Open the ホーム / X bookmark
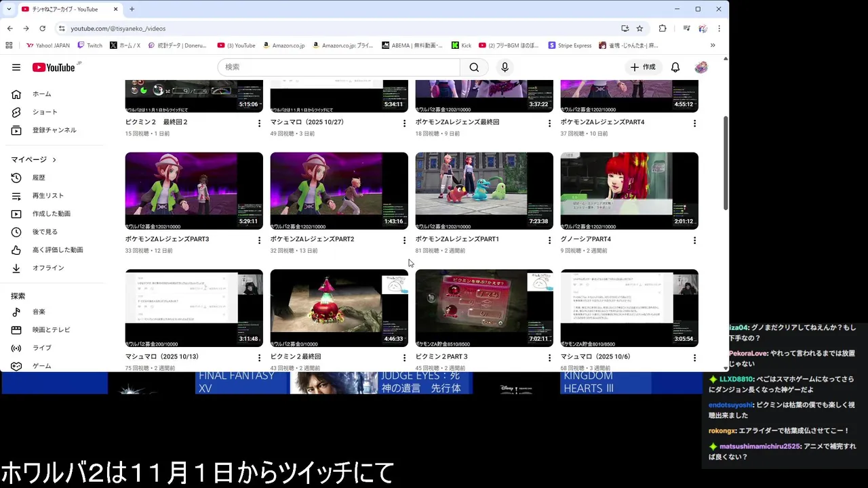The image size is (868, 488). pos(125,45)
